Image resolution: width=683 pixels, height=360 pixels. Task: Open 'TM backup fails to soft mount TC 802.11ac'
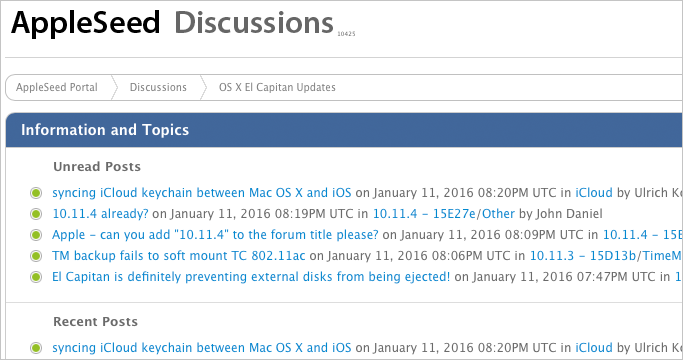(179, 255)
